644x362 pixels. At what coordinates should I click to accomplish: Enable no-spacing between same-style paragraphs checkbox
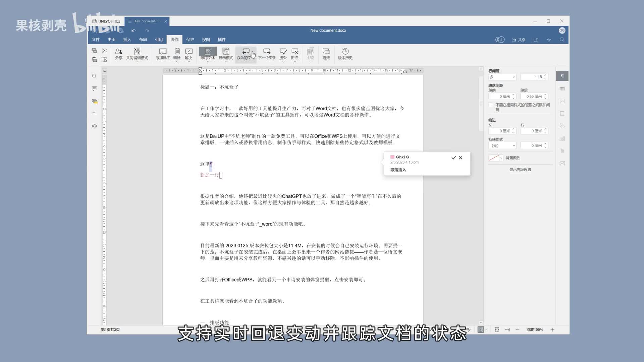(491, 105)
